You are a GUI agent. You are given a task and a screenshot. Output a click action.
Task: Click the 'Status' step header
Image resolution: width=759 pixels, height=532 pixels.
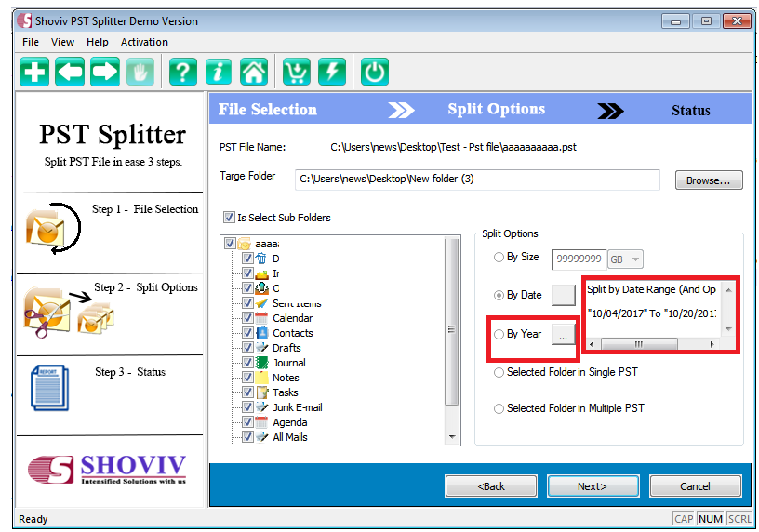tap(691, 111)
